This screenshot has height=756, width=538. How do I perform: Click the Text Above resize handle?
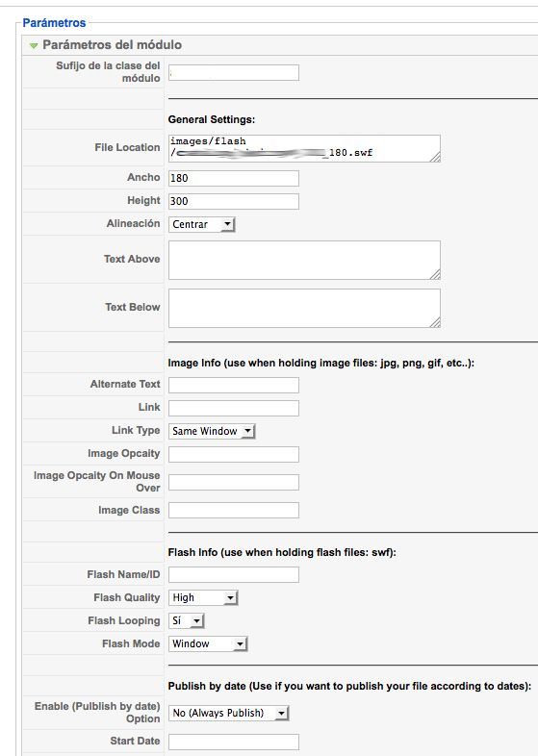(435, 274)
